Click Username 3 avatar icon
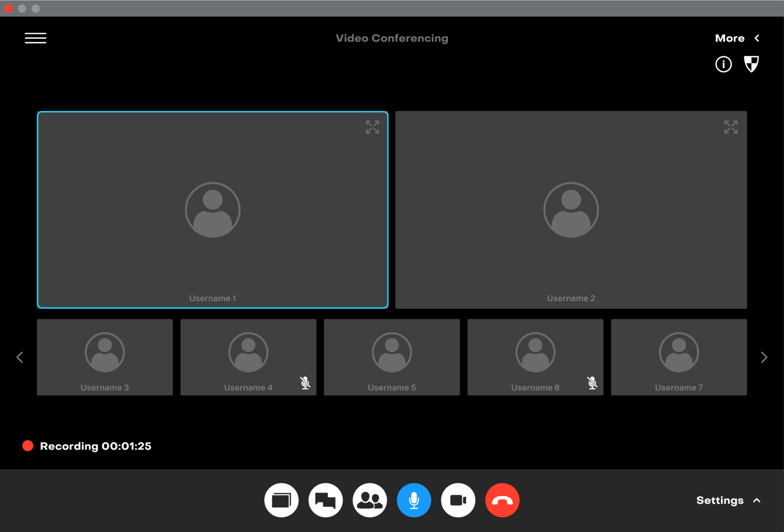The width and height of the screenshot is (784, 532). (x=105, y=352)
